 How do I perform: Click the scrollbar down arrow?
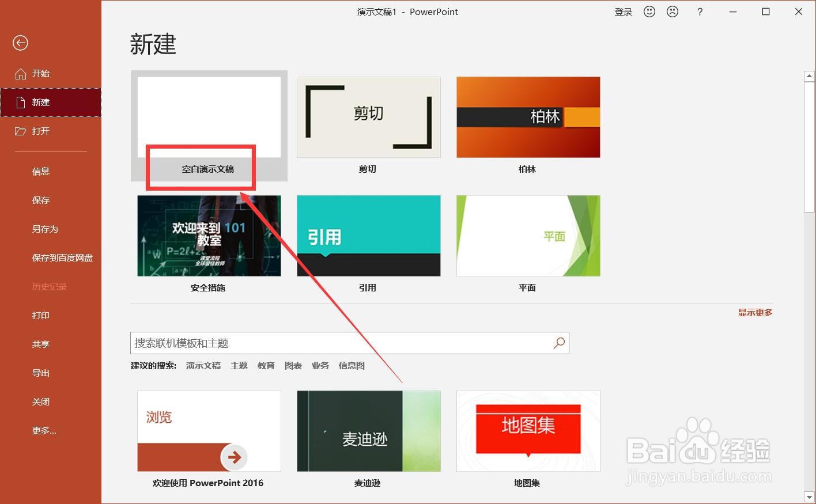click(x=809, y=497)
